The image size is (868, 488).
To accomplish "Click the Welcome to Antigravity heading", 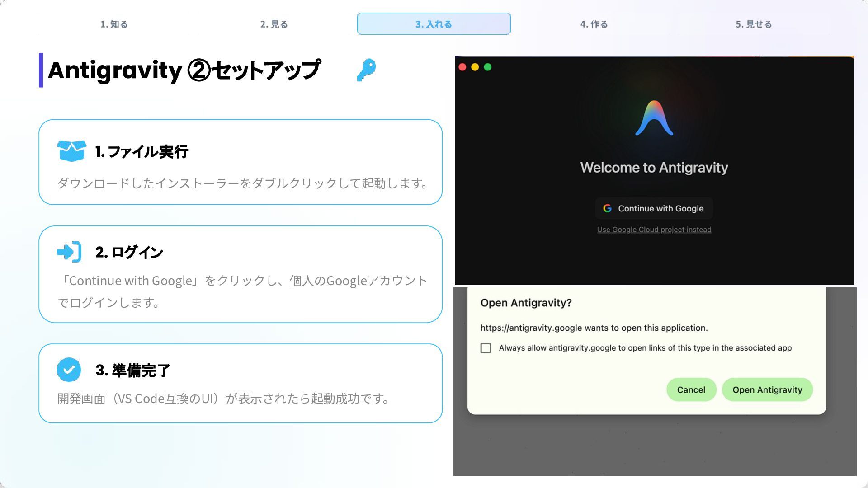I will point(654,168).
